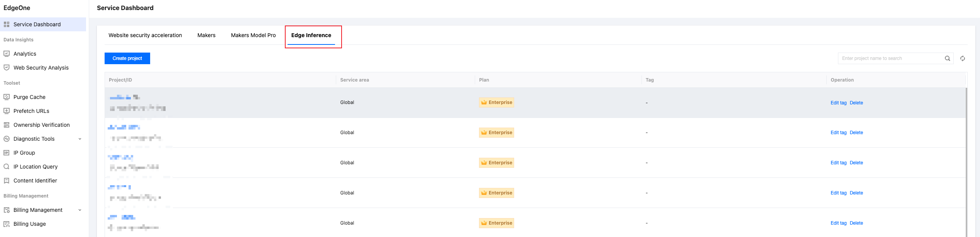This screenshot has width=980, height=237.
Task: Go to Billing Usage in sidebar
Action: [x=30, y=224]
